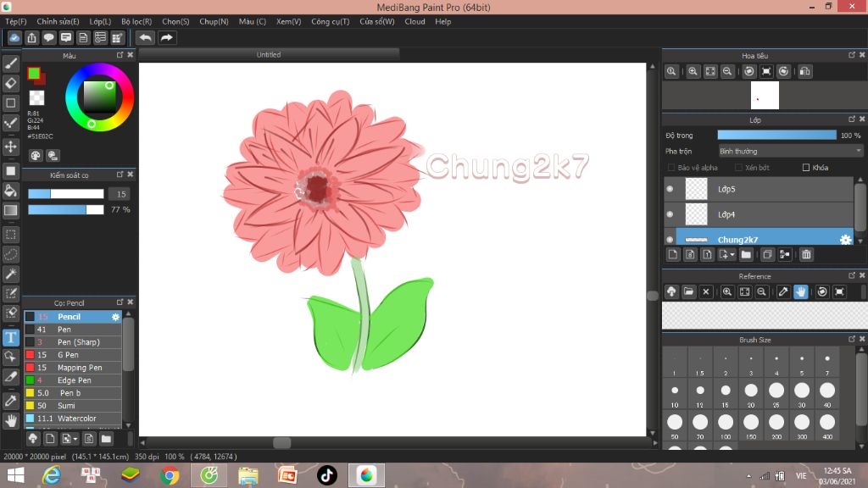This screenshot has width=868, height=488.
Task: Activate the Hand tool in left toolbar
Action: pyautogui.click(x=10, y=420)
